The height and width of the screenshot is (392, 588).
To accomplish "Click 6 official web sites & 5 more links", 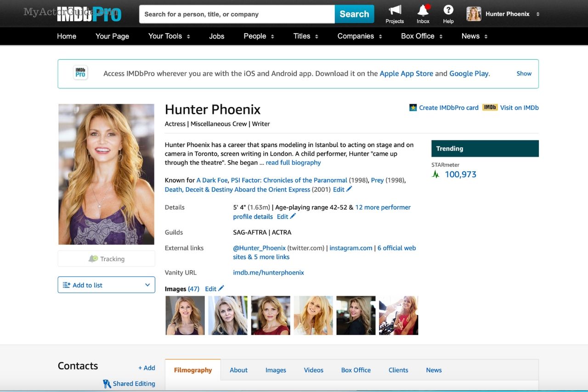I will click(x=324, y=252).
